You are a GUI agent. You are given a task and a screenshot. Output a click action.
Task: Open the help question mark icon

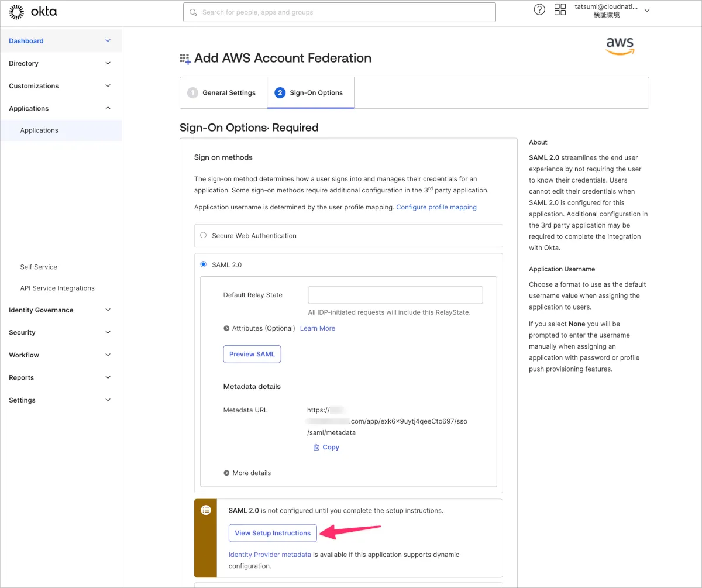pos(539,10)
